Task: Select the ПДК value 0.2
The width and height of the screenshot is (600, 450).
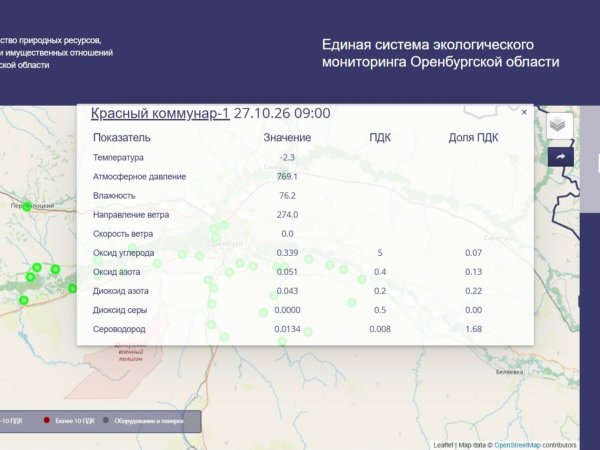Action: (x=380, y=291)
